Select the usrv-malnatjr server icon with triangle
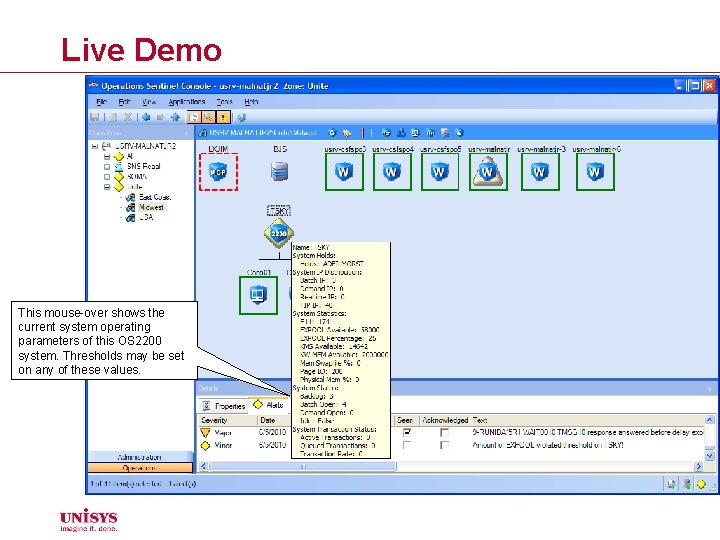This screenshot has height=540, width=720. coord(488,172)
